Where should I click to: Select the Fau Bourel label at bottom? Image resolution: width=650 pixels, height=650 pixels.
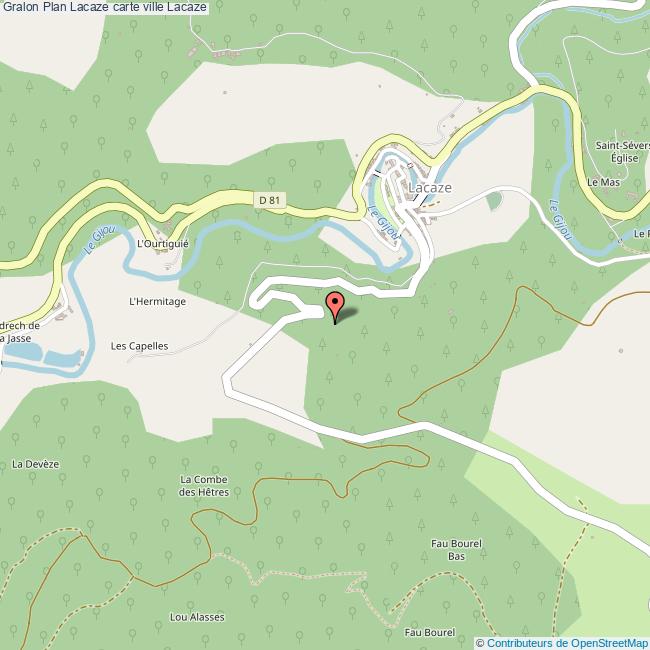(x=430, y=633)
